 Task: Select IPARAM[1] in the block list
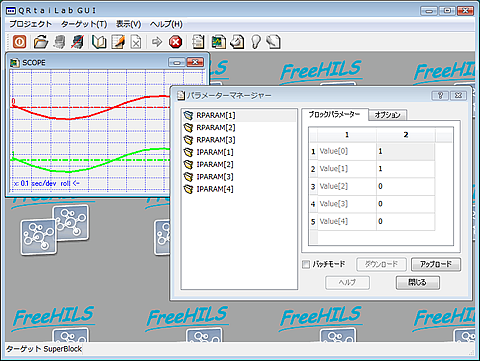pyautogui.click(x=239, y=152)
